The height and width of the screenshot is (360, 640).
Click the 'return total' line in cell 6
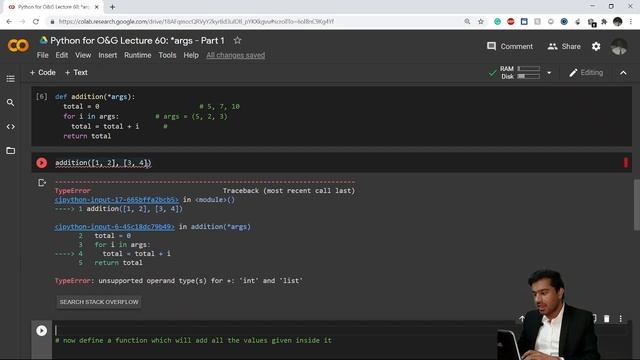click(x=87, y=136)
